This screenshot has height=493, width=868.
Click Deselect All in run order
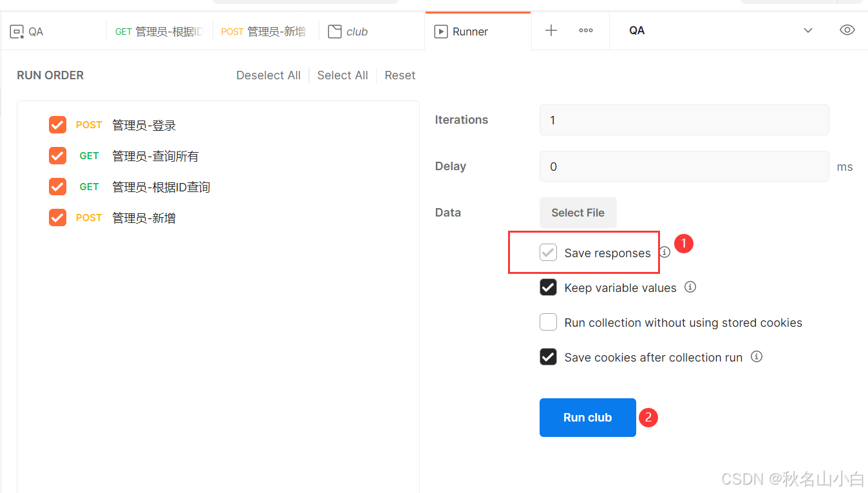click(x=269, y=75)
